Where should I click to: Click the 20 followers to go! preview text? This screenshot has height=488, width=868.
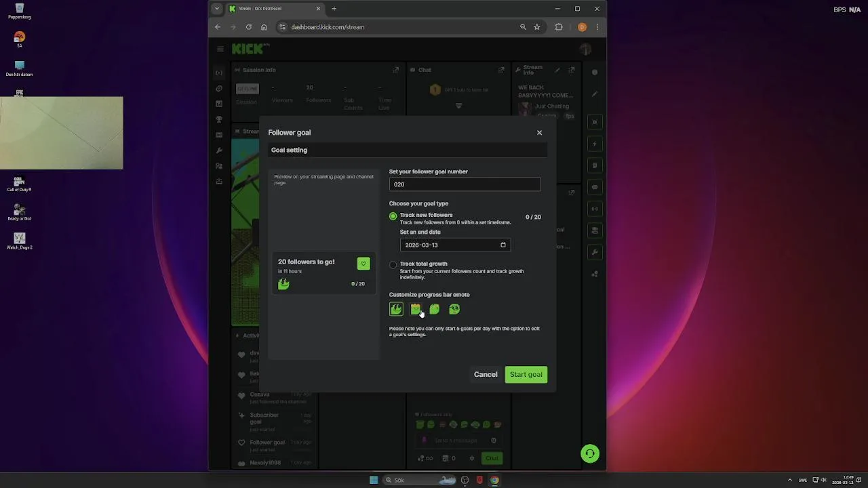pyautogui.click(x=306, y=262)
